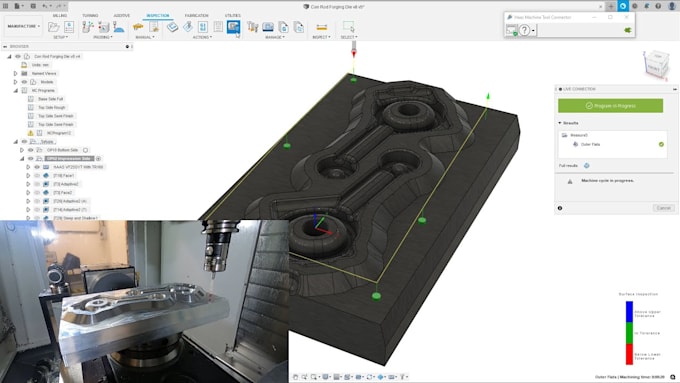Open the Post Library icon
This screenshot has width=680, height=383.
283,27
